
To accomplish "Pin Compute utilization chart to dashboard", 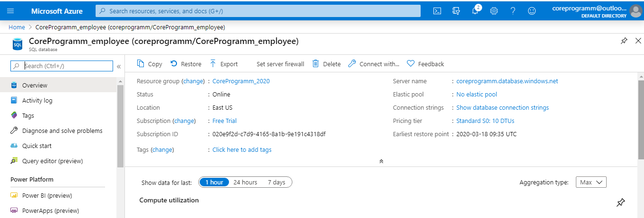I will point(621,202).
